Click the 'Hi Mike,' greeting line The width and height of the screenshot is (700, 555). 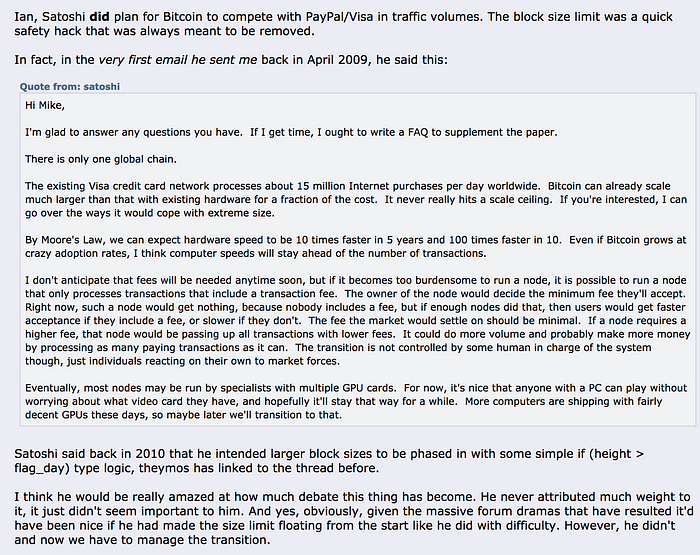pos(45,106)
